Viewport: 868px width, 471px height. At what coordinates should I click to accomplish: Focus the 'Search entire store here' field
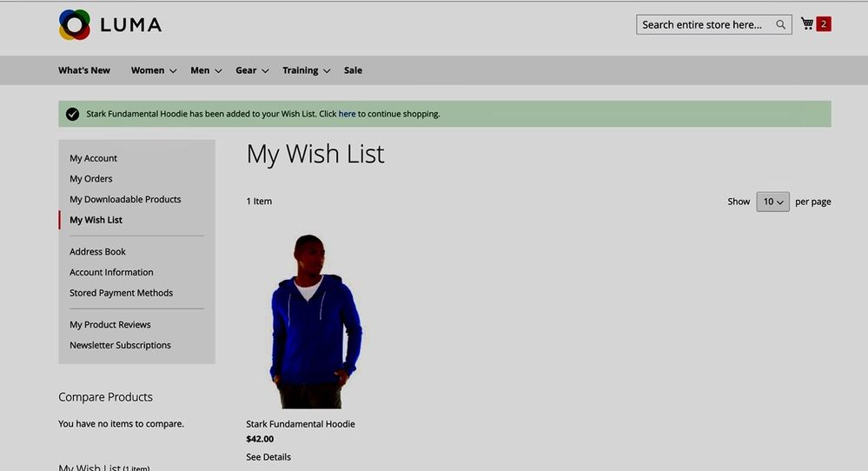click(713, 24)
